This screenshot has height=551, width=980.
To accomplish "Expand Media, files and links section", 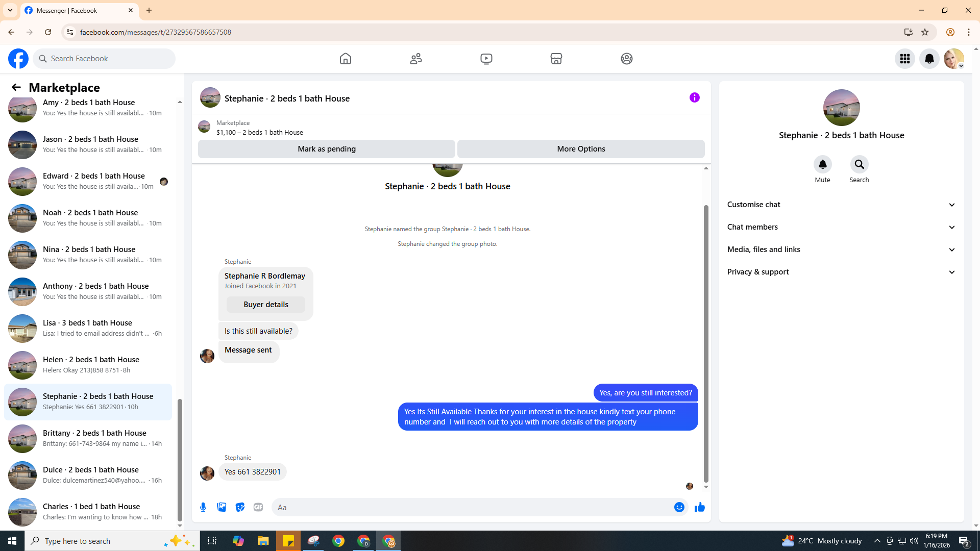I will pos(841,249).
